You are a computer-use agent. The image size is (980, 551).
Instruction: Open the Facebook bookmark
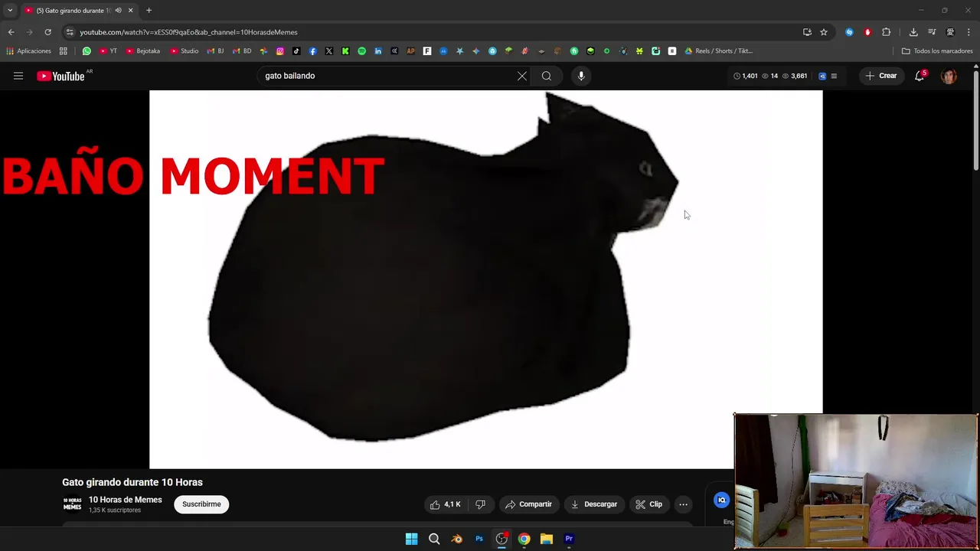click(313, 51)
